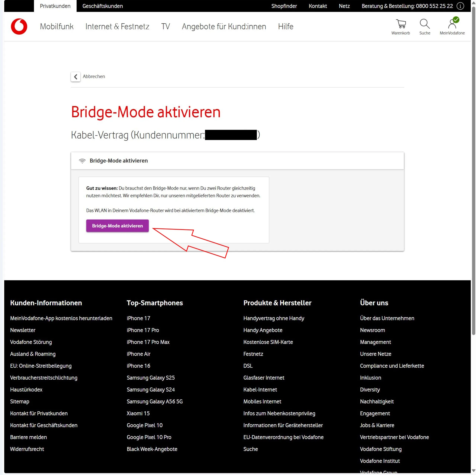
Task: Click the back chevron next to Abbrechen
Action: tap(76, 77)
